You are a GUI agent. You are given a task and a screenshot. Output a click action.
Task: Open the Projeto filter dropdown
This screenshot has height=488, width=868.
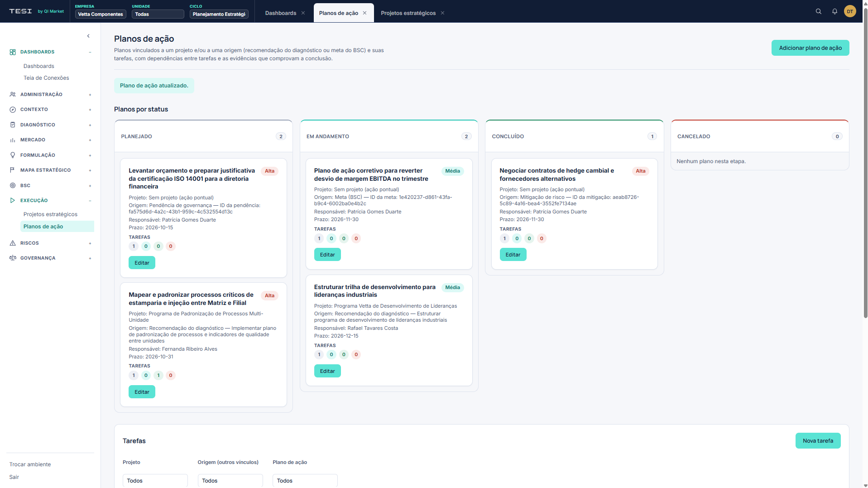(155, 481)
